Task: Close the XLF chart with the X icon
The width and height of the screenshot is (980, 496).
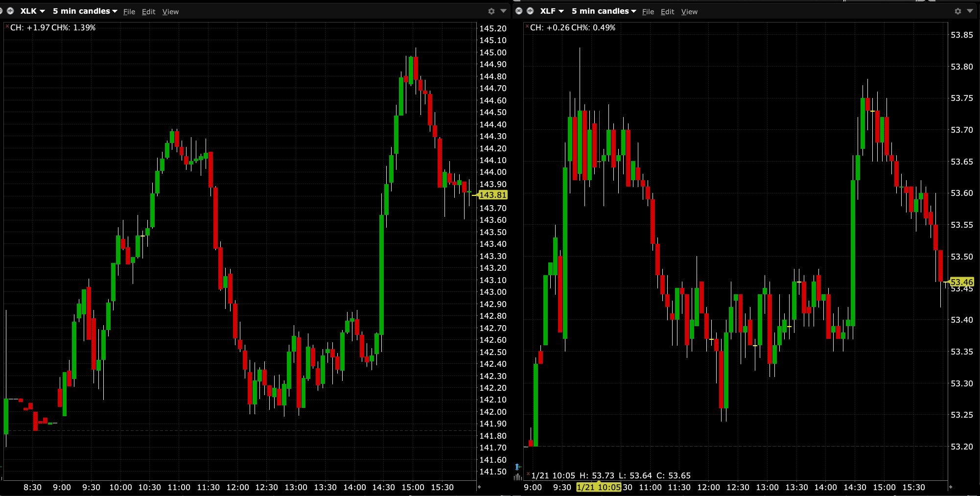Action: [519, 11]
